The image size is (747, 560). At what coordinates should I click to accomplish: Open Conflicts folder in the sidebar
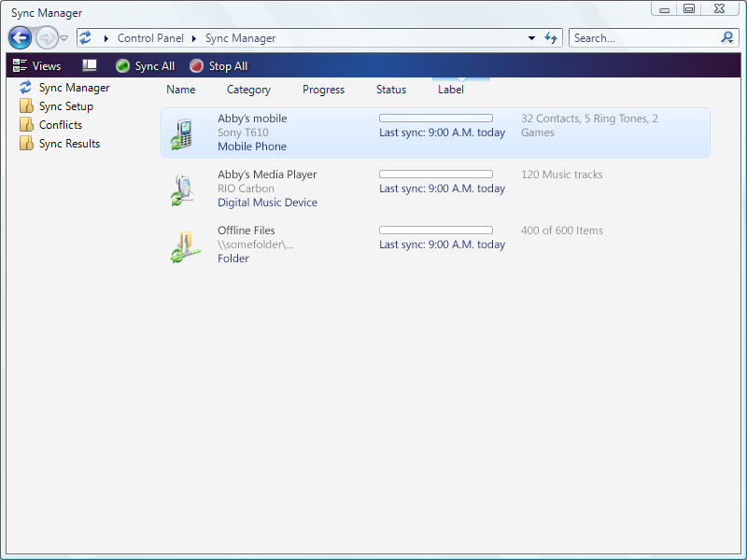60,125
